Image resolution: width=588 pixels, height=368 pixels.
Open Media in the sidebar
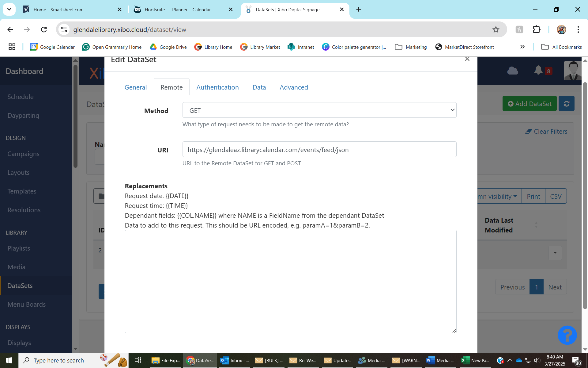tap(17, 267)
